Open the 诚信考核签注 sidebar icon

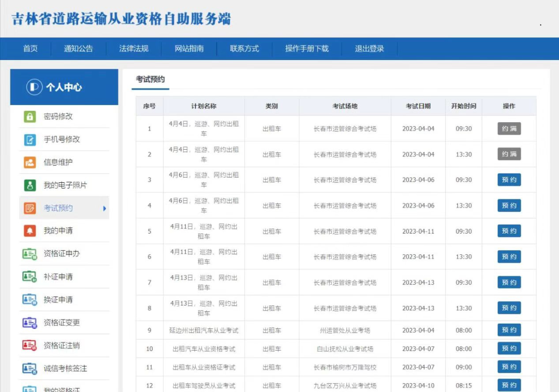(30, 368)
